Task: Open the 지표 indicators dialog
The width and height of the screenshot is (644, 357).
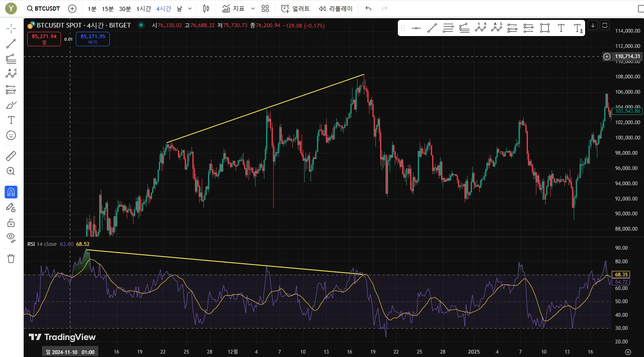Action: click(233, 8)
